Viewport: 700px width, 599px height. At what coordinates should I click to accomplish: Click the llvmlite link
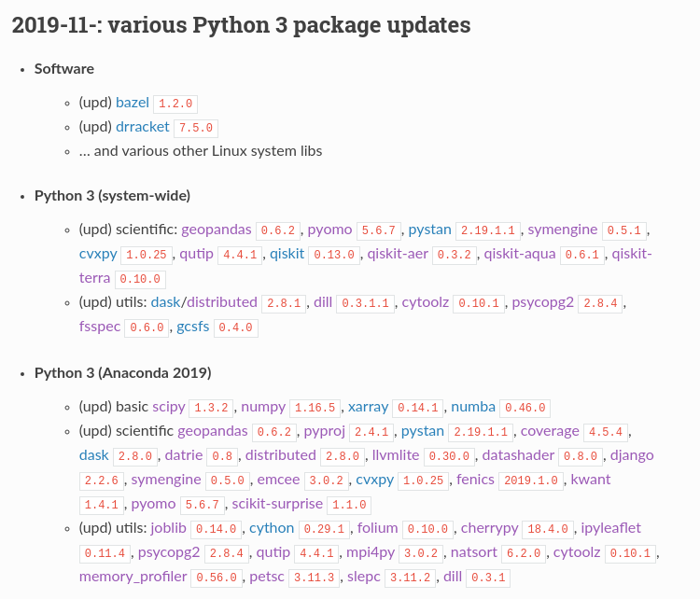click(396, 454)
